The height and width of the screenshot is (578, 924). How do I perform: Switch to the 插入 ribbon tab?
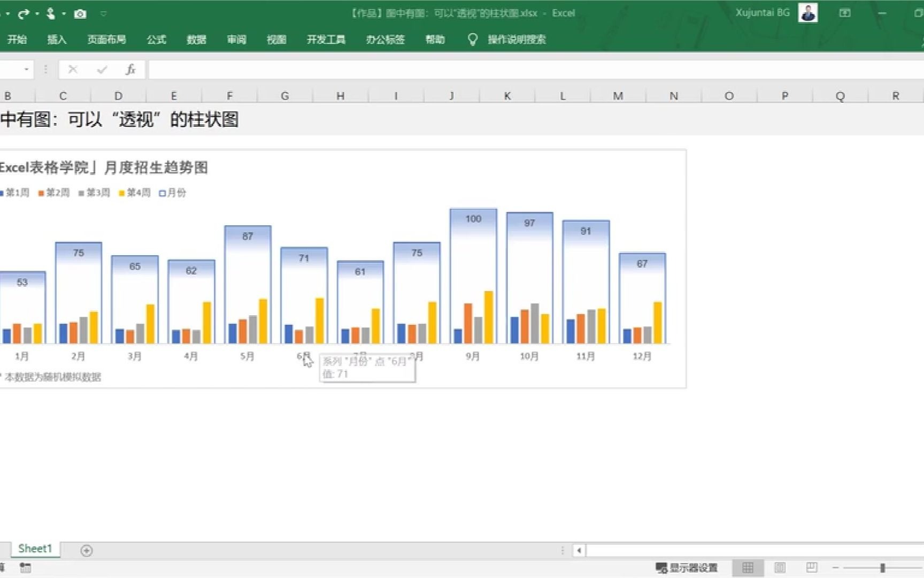click(x=58, y=39)
